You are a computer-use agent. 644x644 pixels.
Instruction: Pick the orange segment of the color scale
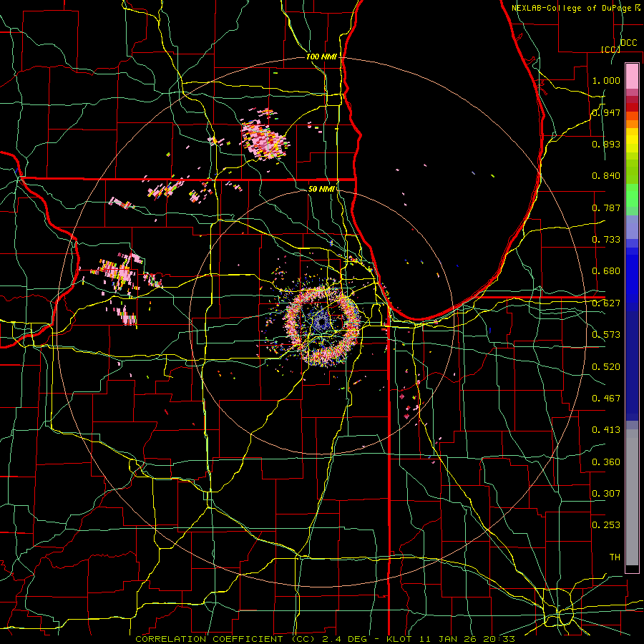(x=632, y=123)
